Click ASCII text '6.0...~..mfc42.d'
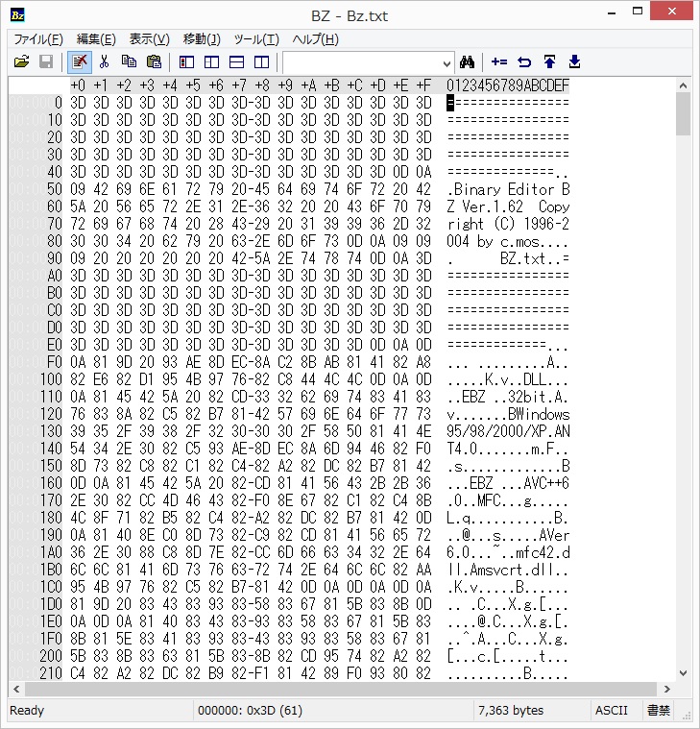Screen dimensions: 700x729 [x=508, y=552]
